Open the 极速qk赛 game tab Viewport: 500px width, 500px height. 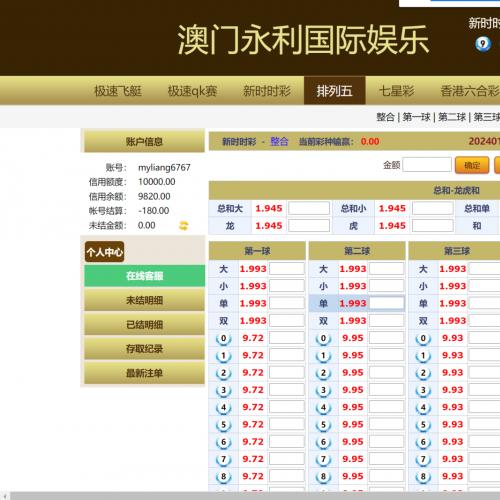coord(192,91)
